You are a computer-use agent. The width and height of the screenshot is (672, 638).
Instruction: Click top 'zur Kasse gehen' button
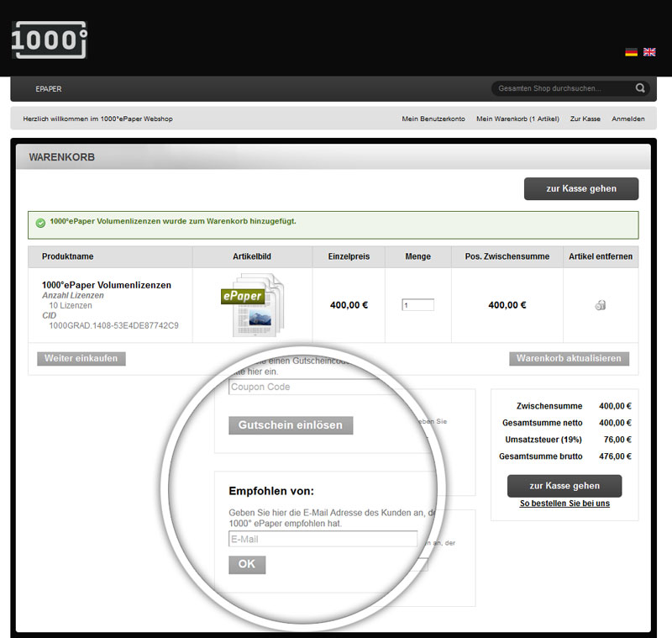coord(581,188)
